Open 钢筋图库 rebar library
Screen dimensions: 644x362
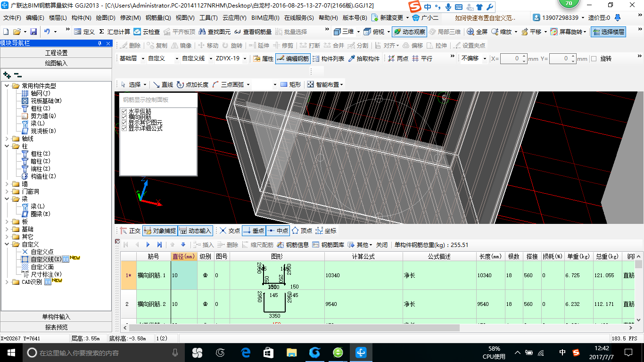(x=328, y=245)
